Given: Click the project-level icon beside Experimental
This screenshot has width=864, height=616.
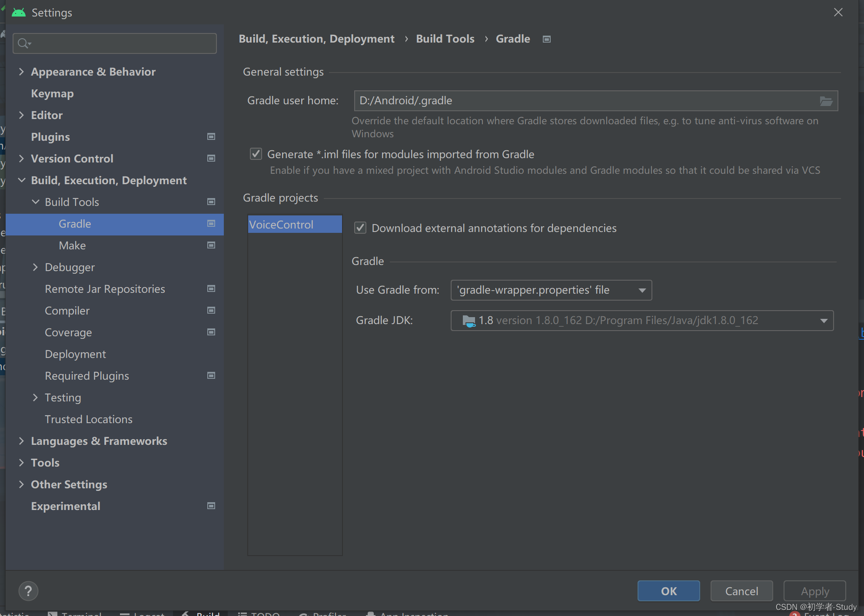Looking at the screenshot, I should click(x=211, y=506).
